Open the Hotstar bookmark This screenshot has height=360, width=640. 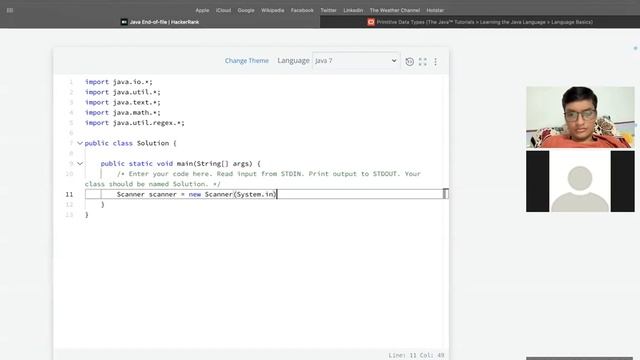pyautogui.click(x=435, y=10)
